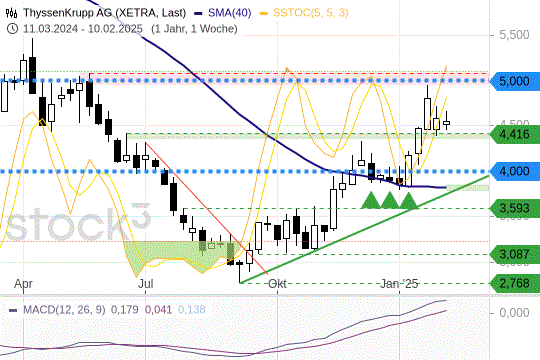Image resolution: width=540 pixels, height=360 pixels.
Task: Click the SMA(40) legend label
Action: click(x=230, y=13)
